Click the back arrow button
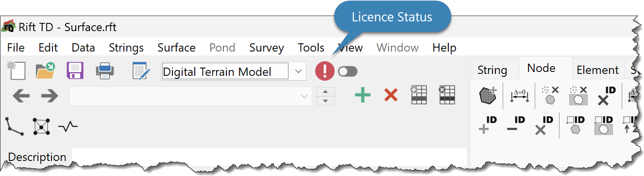Image resolution: width=644 pixels, height=176 pixels. click(x=21, y=96)
